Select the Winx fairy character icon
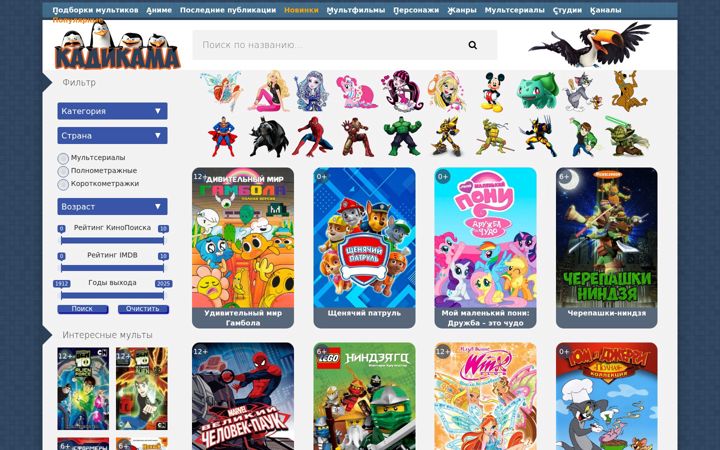Screen dimensions: 720x450 222,91
